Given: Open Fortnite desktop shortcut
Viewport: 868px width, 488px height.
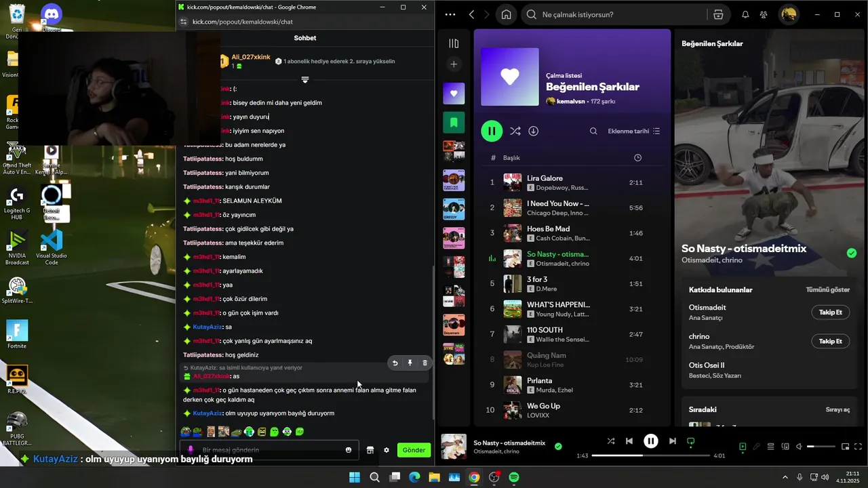Looking at the screenshot, I should (17, 333).
